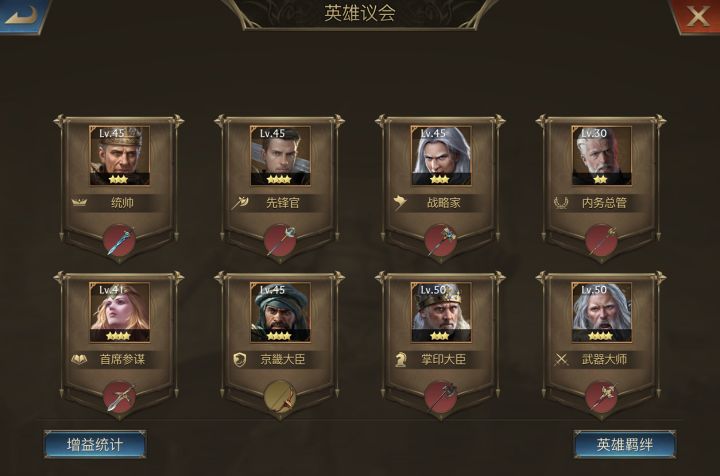Open the 英雄羁绊 button
720x476 pixels.
coord(624,444)
